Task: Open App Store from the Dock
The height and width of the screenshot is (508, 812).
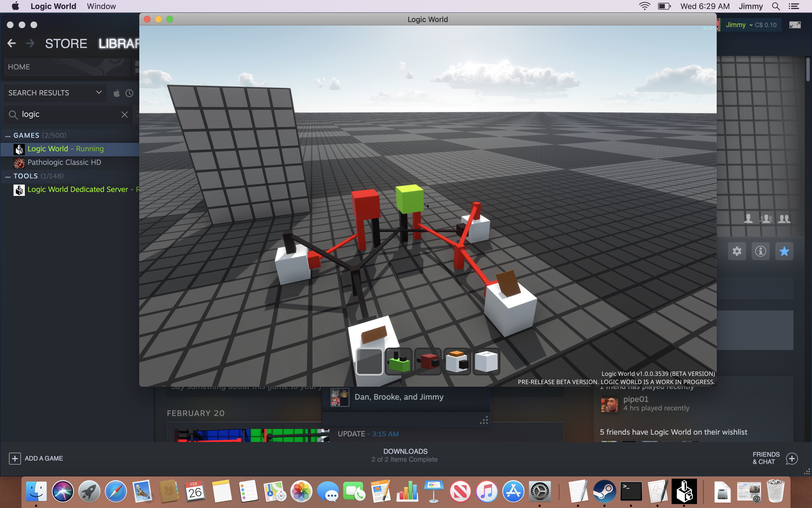Action: pos(513,491)
